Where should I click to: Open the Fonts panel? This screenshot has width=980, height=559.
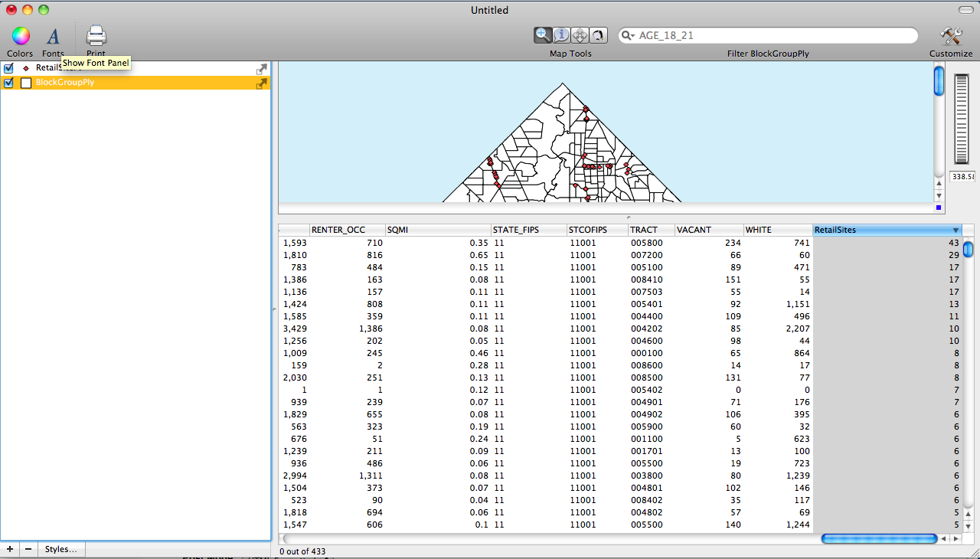53,36
